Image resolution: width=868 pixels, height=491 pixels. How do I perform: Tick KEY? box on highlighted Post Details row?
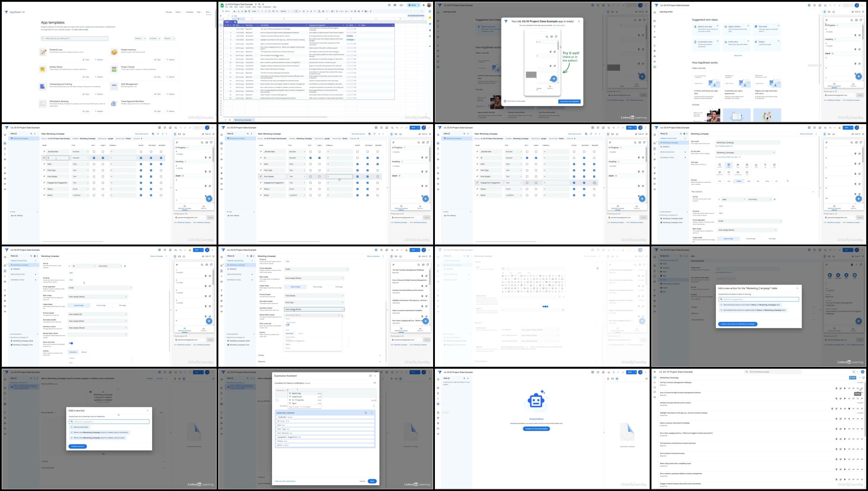coord(311,177)
